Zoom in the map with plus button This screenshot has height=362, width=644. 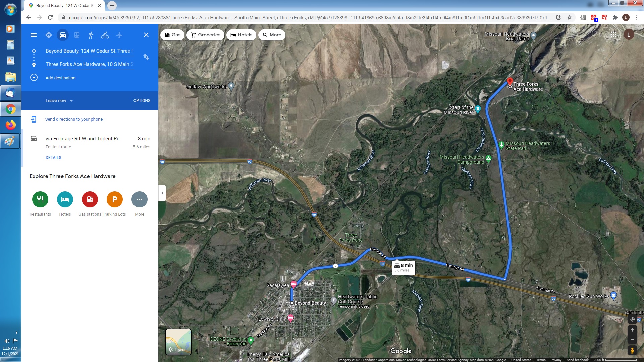tap(632, 330)
